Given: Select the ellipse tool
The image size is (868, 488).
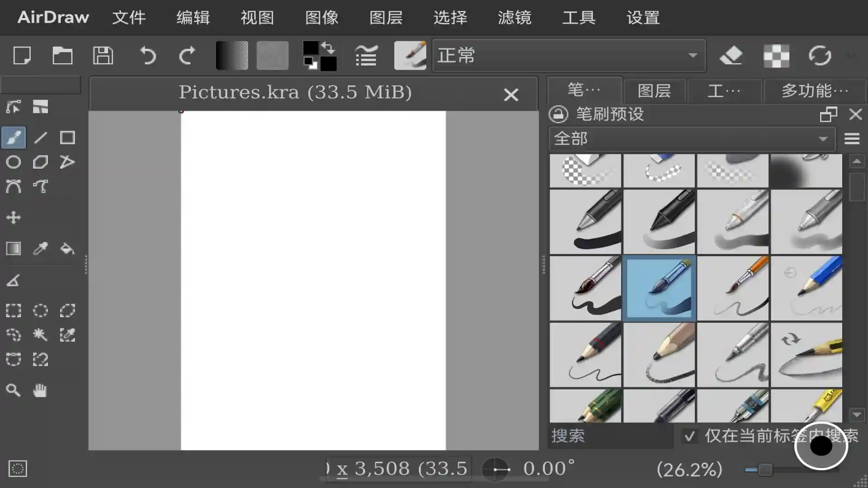Looking at the screenshot, I should tap(14, 162).
